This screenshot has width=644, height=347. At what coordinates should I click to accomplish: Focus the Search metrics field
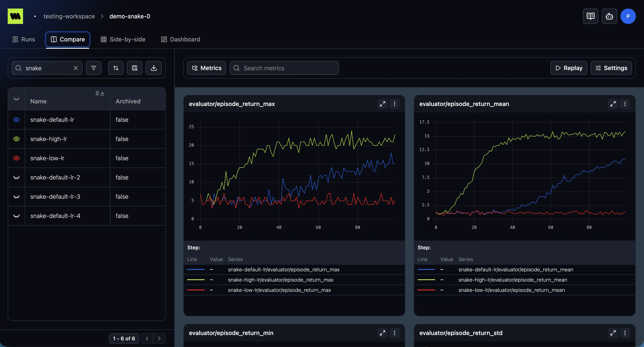284,68
